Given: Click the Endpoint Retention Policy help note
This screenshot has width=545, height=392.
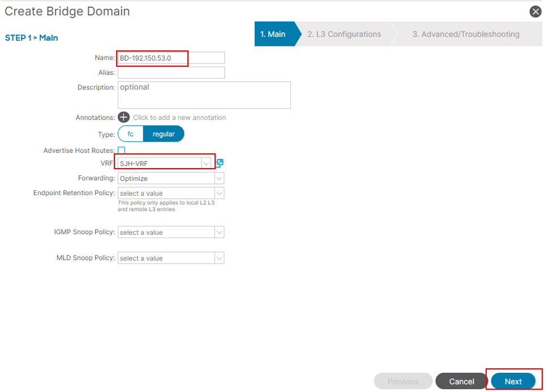Looking at the screenshot, I should point(166,206).
